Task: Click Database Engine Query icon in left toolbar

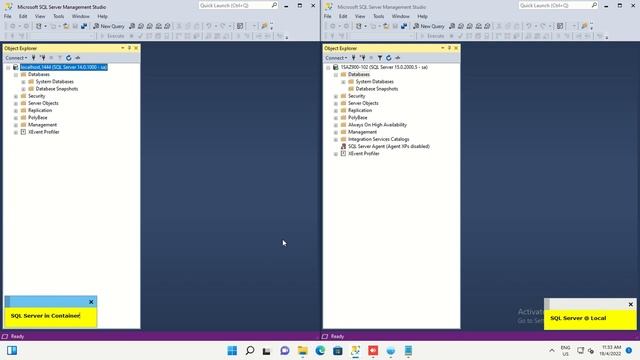Action: (132, 26)
